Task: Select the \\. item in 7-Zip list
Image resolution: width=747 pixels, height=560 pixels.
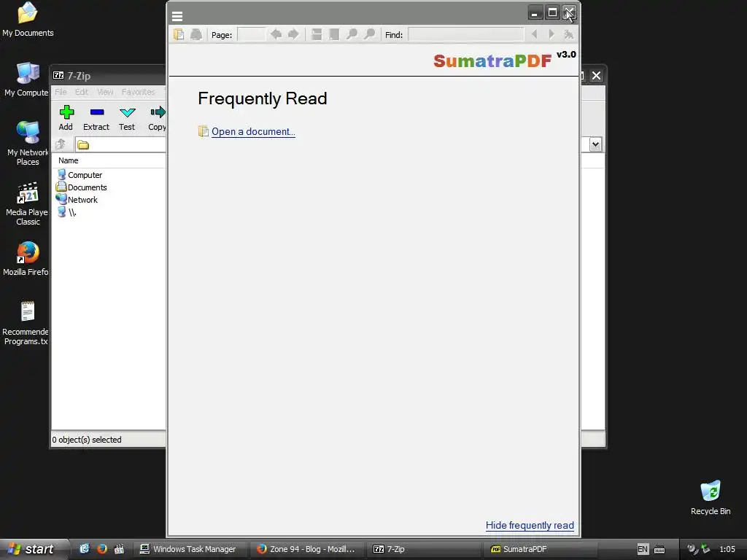Action: point(66,212)
